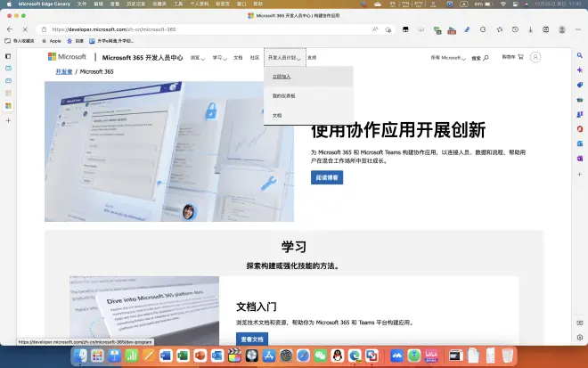588x368 pixels.
Task: Add this page to favorites via star icon
Action: click(x=388, y=29)
